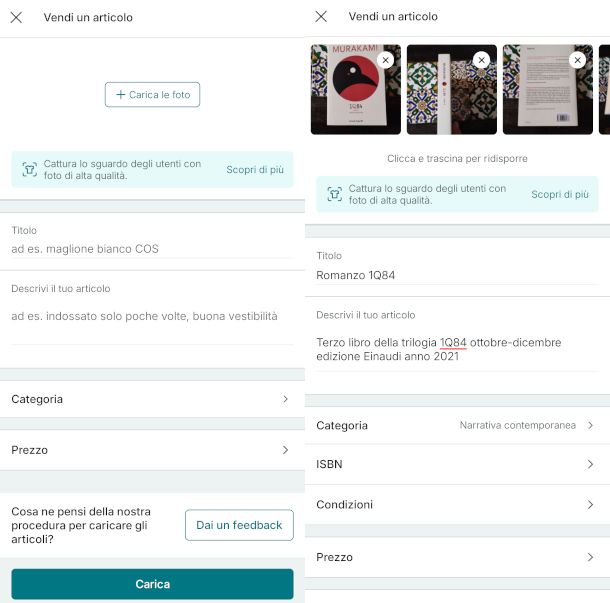Image resolution: width=610 pixels, height=603 pixels.
Task: Click the camera scan icon in left banner
Action: coord(30,169)
